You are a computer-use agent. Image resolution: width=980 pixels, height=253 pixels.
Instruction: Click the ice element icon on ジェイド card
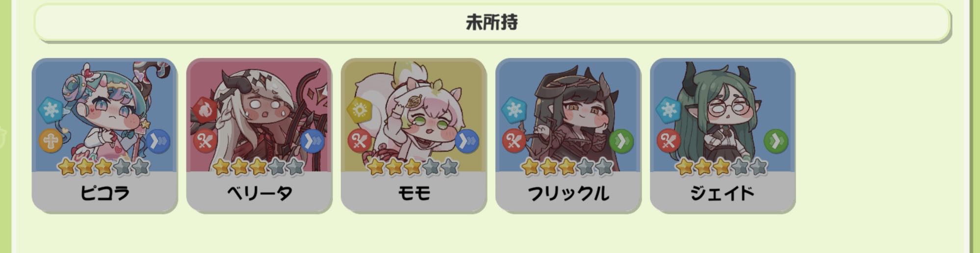tap(669, 110)
